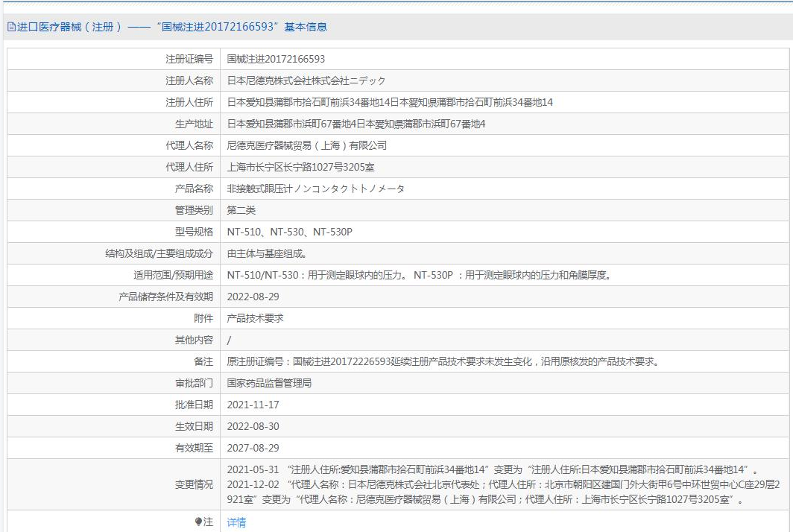The width and height of the screenshot is (793, 532).
Task: Select the 产品技术要求 attachment value
Action: (x=255, y=318)
